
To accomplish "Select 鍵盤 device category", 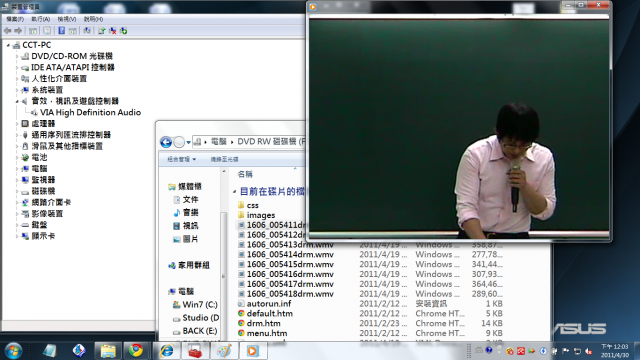I will coord(39,224).
